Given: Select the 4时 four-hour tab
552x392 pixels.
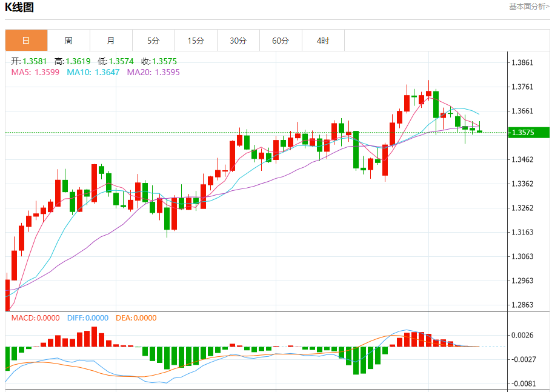Looking at the screenshot, I should (x=323, y=41).
